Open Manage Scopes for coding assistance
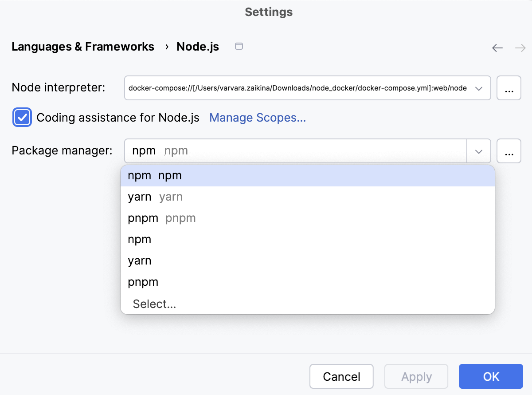The height and width of the screenshot is (395, 532). (258, 117)
